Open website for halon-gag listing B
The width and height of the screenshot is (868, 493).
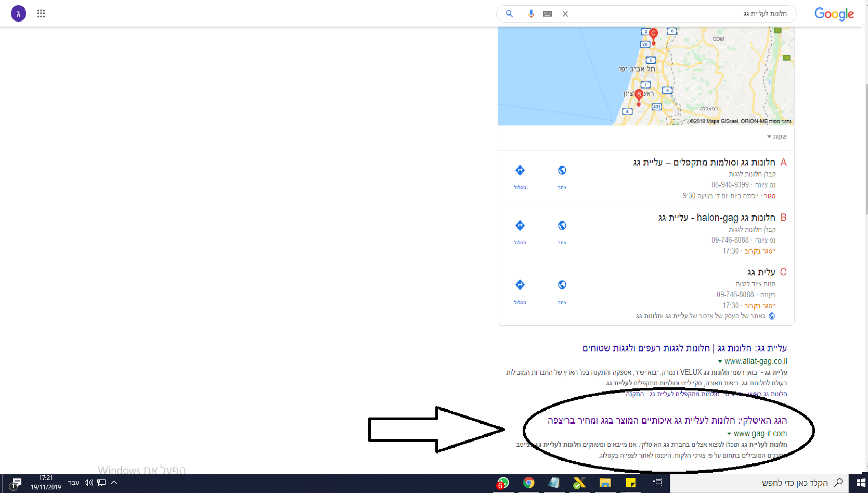coord(562,232)
